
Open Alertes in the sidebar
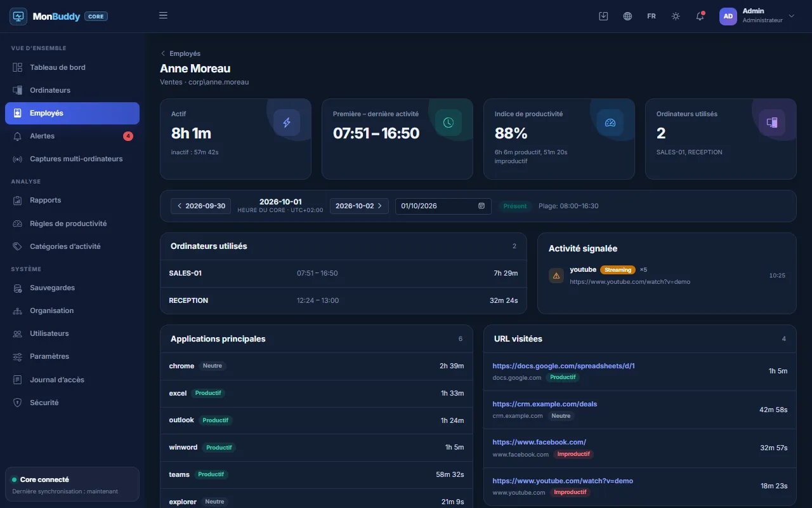point(72,136)
